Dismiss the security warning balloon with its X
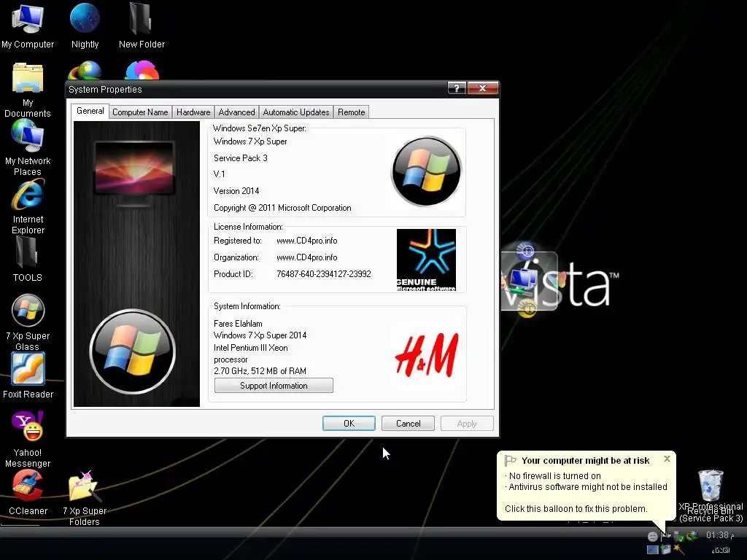The height and width of the screenshot is (560, 747). coord(667,459)
